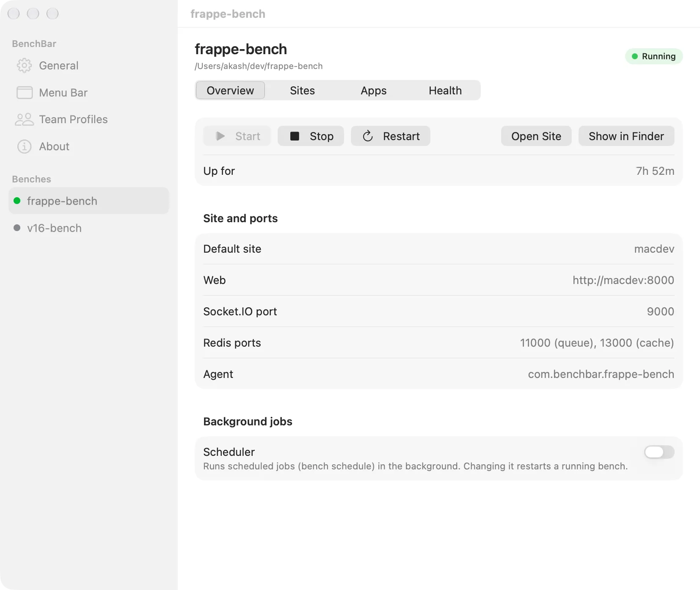Click Show in Finder button
Screen dimensions: 700x590
[626, 136]
